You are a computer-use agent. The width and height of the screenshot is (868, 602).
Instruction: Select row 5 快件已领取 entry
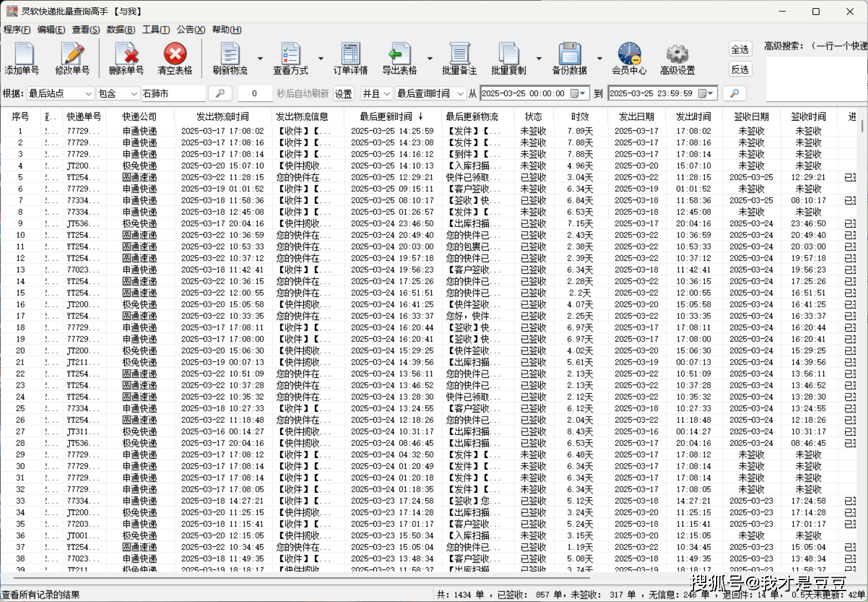click(473, 177)
